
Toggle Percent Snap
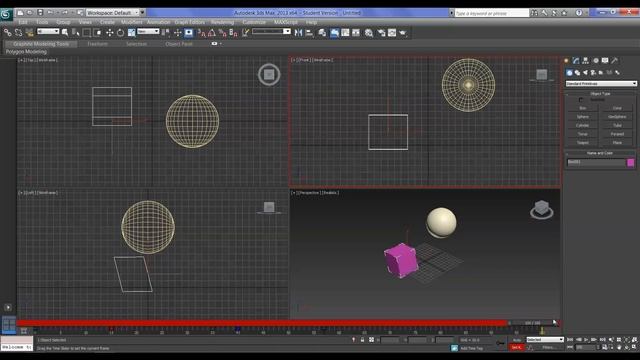[x=222, y=33]
